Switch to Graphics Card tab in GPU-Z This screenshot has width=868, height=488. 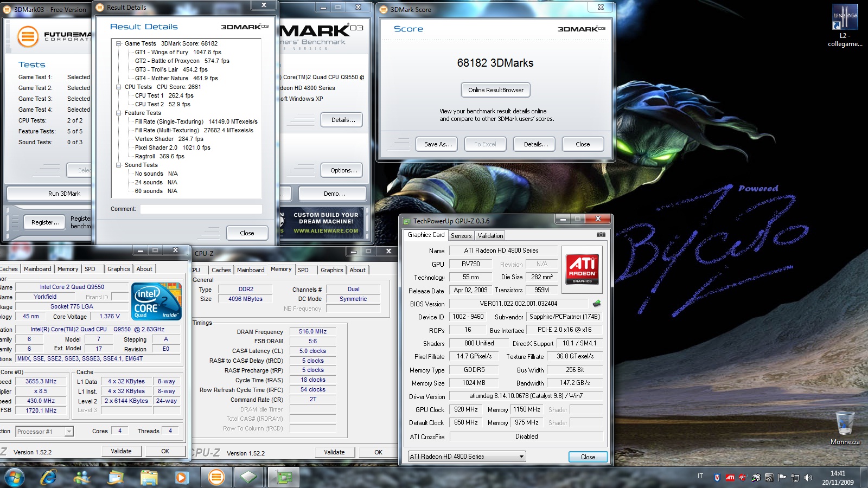coord(426,235)
